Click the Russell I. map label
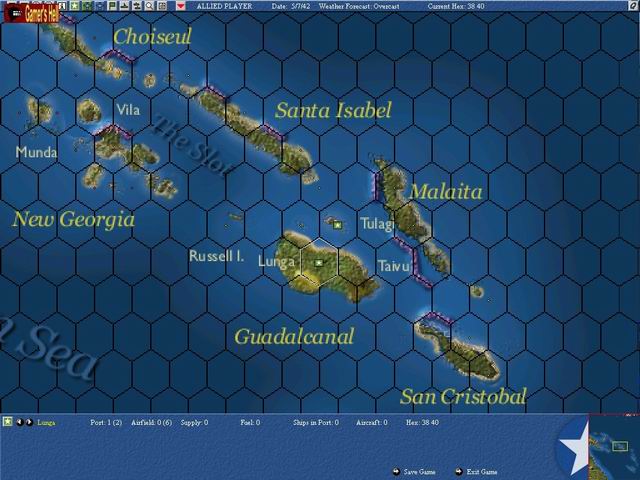 pyautogui.click(x=216, y=256)
